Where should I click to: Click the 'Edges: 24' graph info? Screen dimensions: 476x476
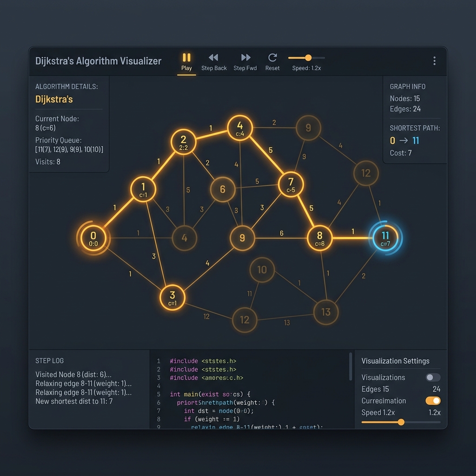405,109
